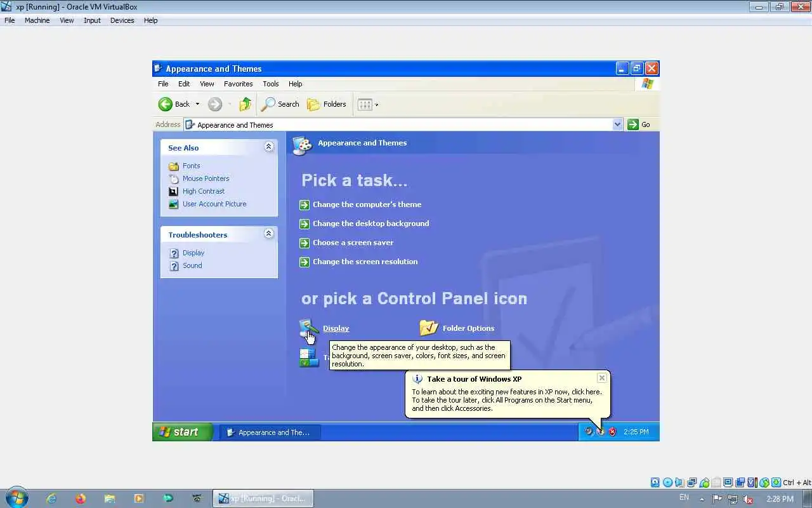Open Windows 7 Start orb
The width and height of the screenshot is (812, 508).
pos(16,498)
